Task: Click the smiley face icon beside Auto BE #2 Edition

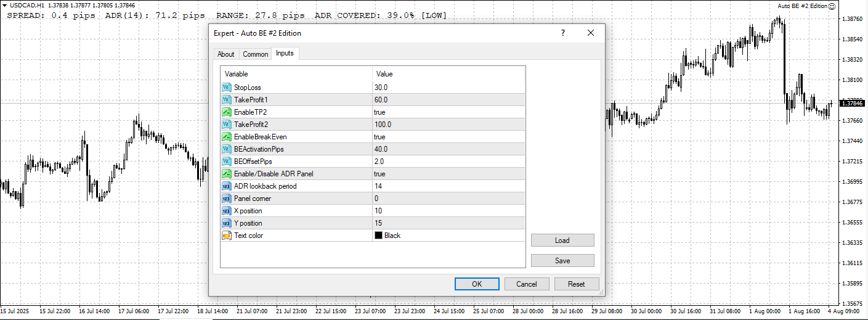Action: [x=832, y=6]
